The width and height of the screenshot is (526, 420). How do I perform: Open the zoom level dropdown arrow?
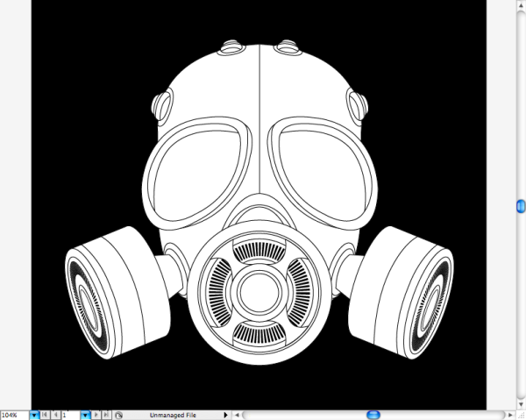[34, 415]
